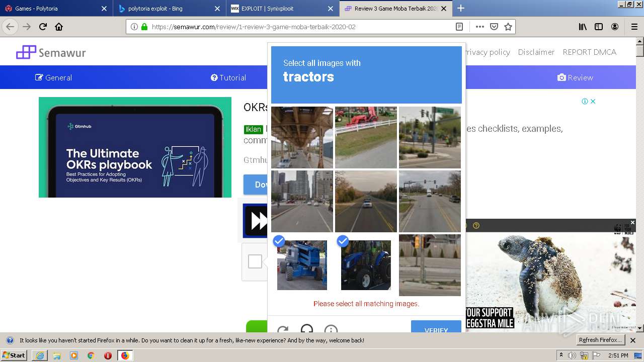Close the Games - Polytoria tab
Screen dimensions: 644x362
[x=104, y=9]
